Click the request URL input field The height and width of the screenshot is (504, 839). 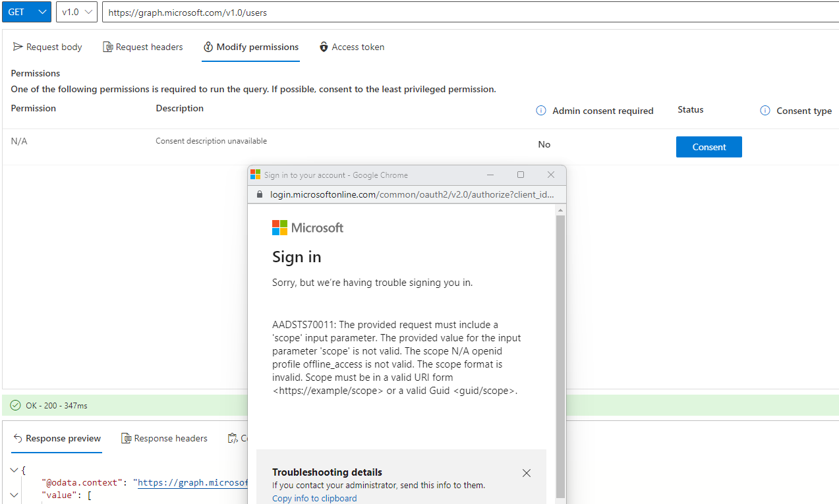coord(471,12)
